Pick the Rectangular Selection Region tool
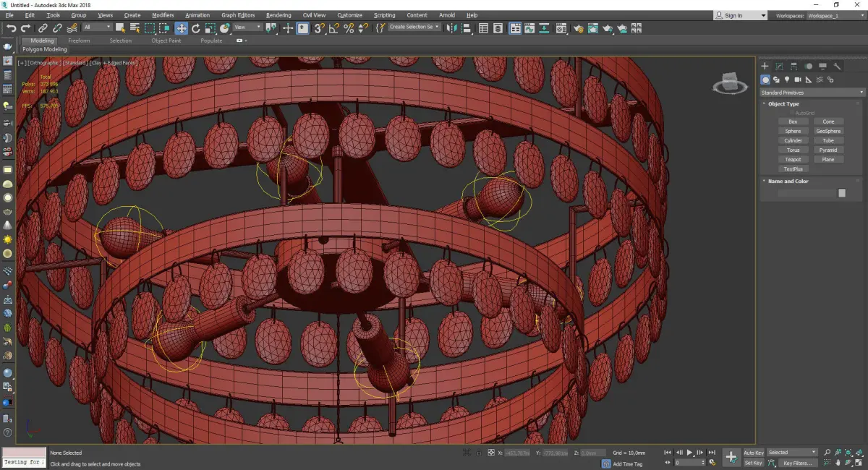 click(150, 28)
